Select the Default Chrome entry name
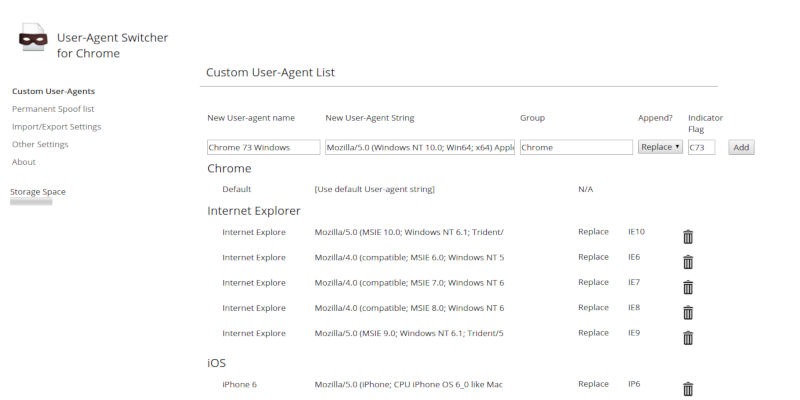The width and height of the screenshot is (800, 400). pyautogui.click(x=237, y=189)
